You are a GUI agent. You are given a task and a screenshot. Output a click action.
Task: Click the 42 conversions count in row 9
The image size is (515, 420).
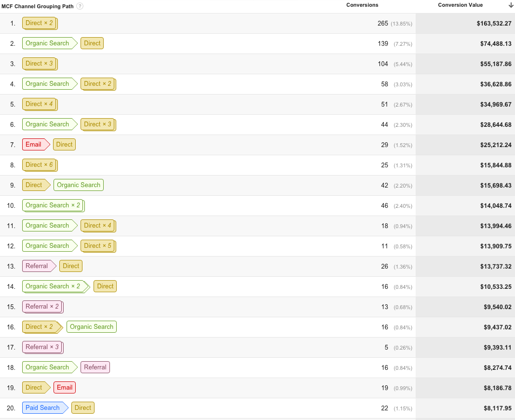tap(384, 185)
